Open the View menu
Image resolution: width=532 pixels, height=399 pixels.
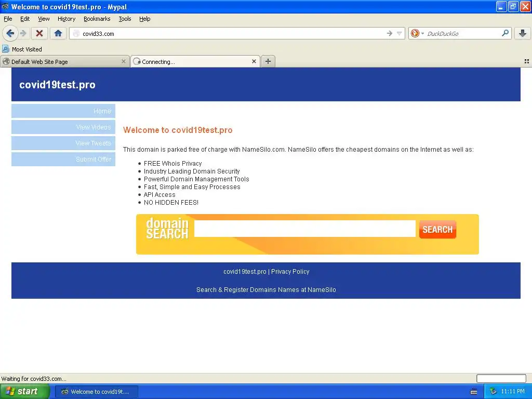pyautogui.click(x=44, y=19)
